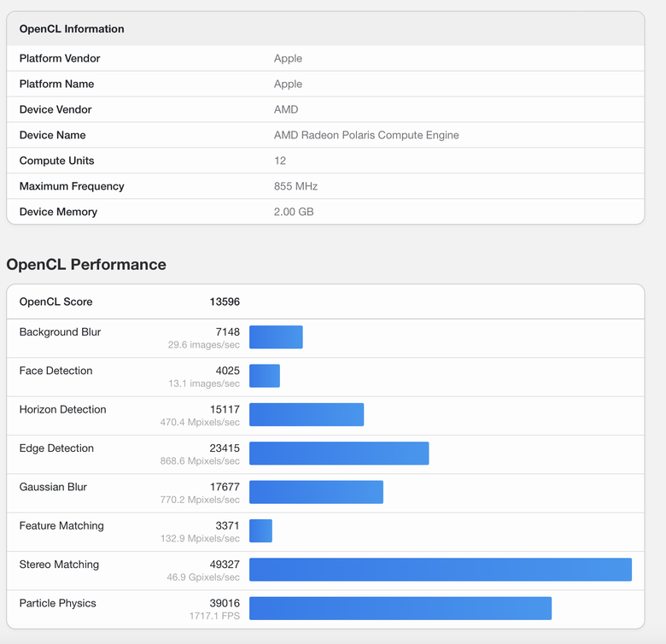Image resolution: width=666 pixels, height=644 pixels.
Task: Click the Feature Matching score '3371'
Action: pyautogui.click(x=228, y=525)
